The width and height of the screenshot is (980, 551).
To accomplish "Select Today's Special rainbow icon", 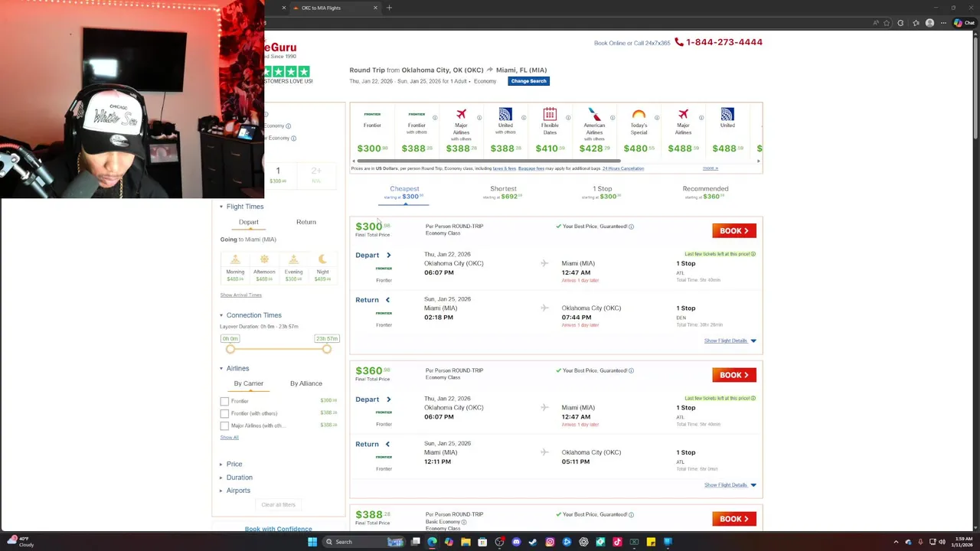I will 639,114.
